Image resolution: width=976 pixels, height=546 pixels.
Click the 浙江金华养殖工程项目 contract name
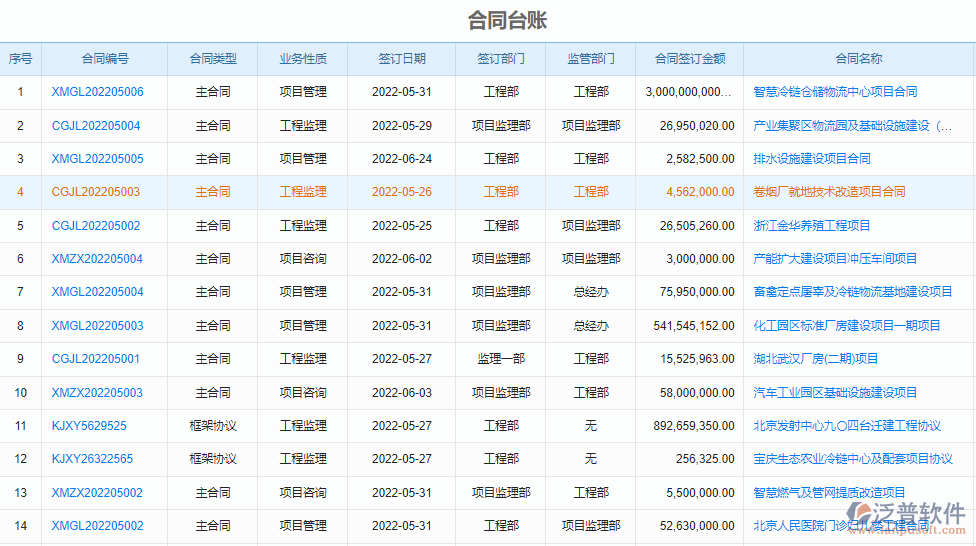click(x=811, y=226)
